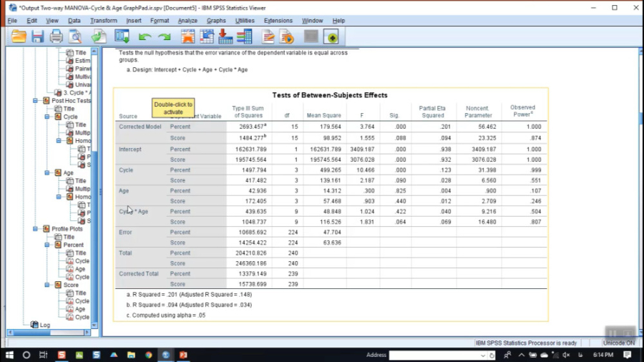
Task: Click PowerPoint icon in taskbar
Action: click(x=183, y=355)
